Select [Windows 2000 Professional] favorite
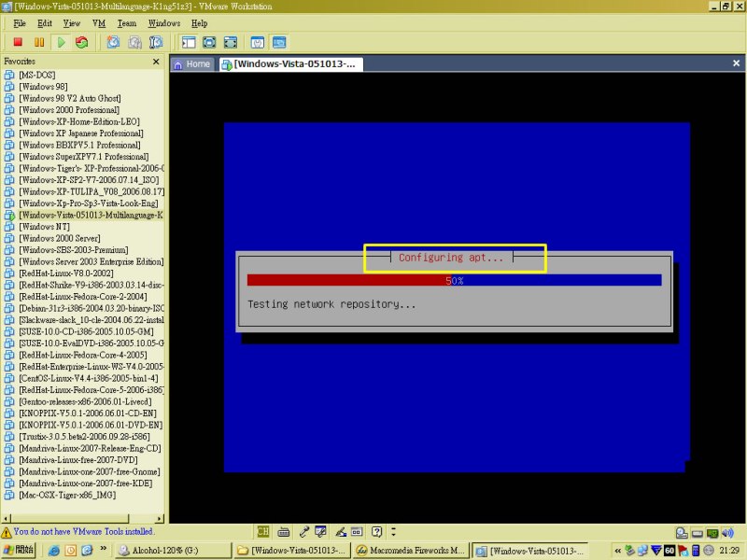 point(69,110)
